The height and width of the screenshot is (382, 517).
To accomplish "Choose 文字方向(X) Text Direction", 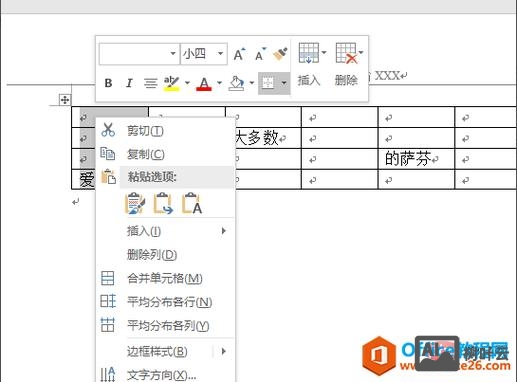I will point(165,375).
